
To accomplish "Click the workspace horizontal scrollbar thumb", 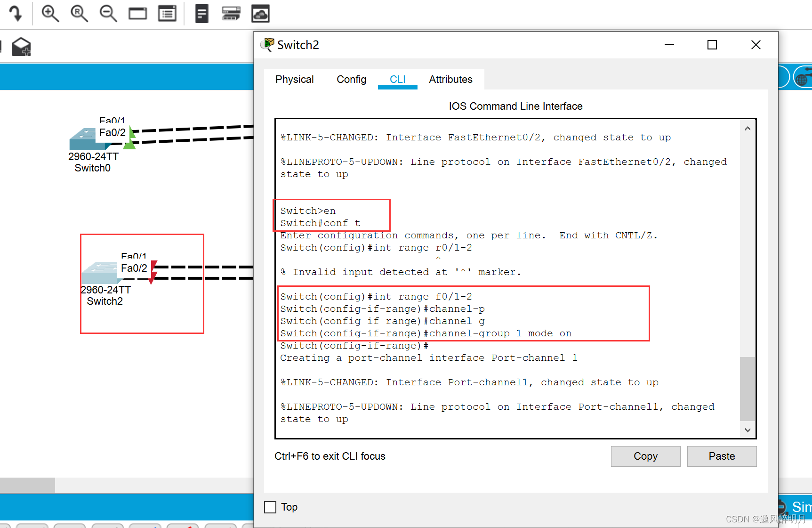I will 27,485.
